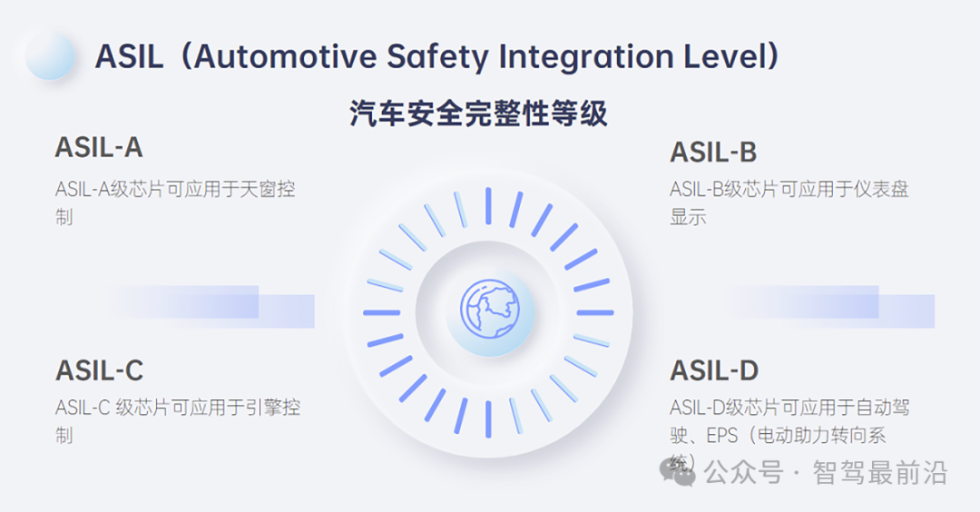Click the ASIL-C heading
Viewport: 980px width, 512px height.
[x=100, y=370]
